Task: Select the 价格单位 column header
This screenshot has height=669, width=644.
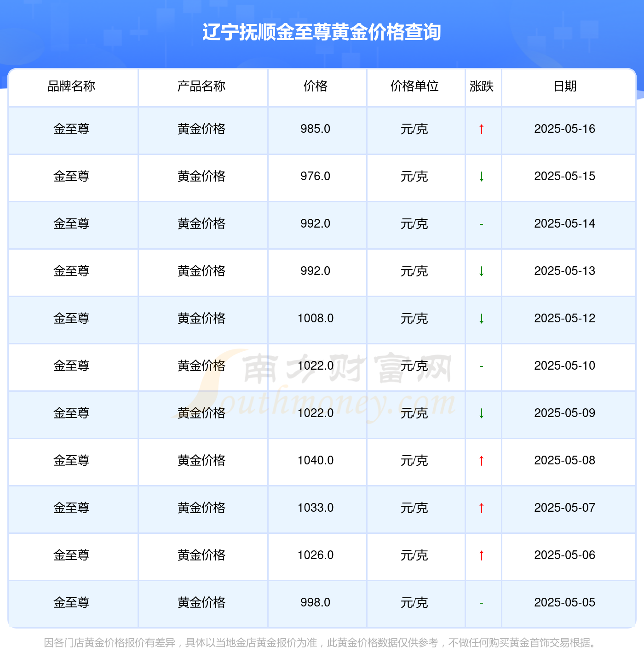Action: 414,86
